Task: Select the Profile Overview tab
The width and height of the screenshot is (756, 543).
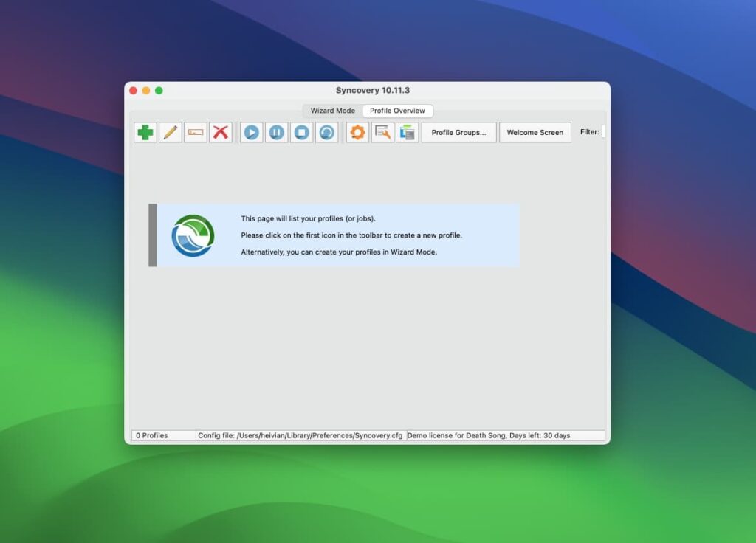Action: point(397,111)
